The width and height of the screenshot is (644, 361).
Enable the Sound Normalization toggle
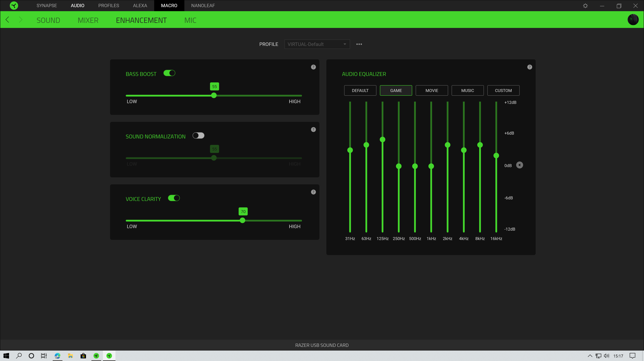tap(198, 136)
